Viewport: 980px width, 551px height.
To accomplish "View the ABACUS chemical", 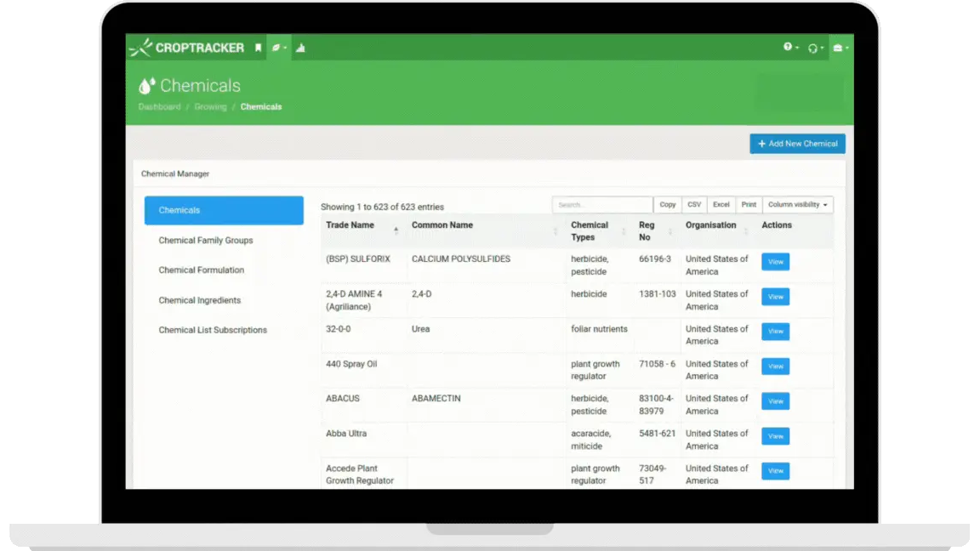I will pos(775,401).
